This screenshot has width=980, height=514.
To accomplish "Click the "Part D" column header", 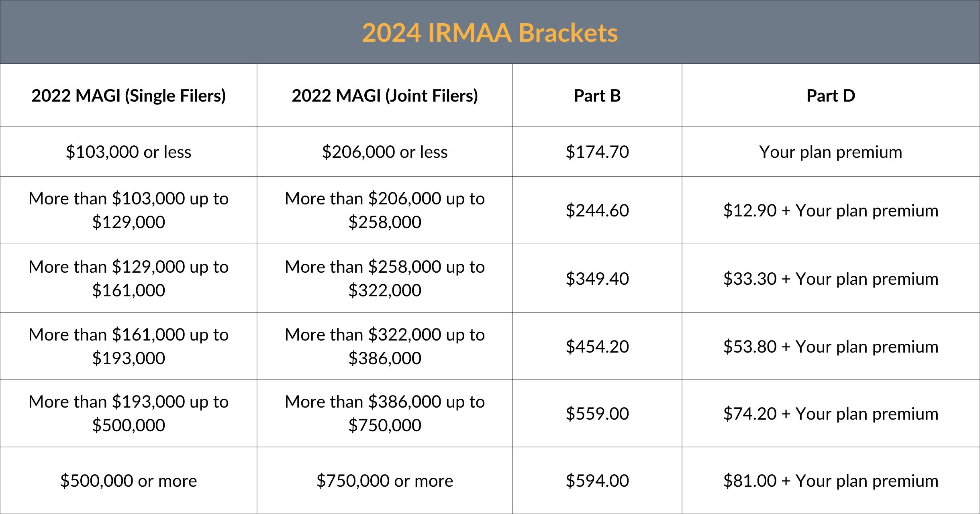I will click(831, 96).
